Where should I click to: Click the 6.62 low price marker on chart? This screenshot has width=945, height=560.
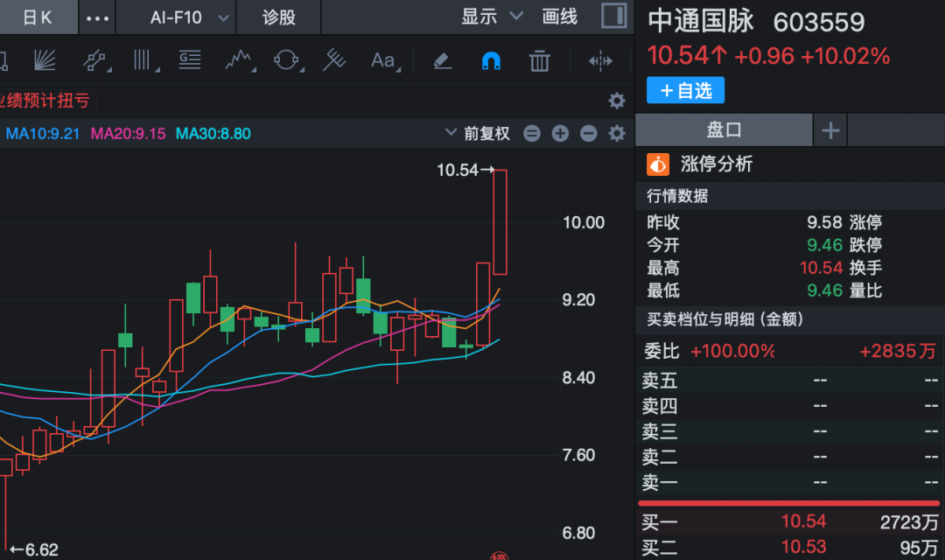click(x=34, y=549)
